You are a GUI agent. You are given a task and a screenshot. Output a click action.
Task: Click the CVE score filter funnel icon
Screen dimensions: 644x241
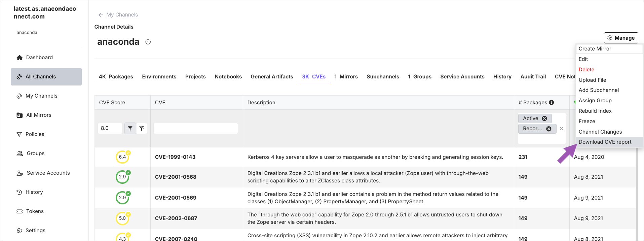click(130, 128)
